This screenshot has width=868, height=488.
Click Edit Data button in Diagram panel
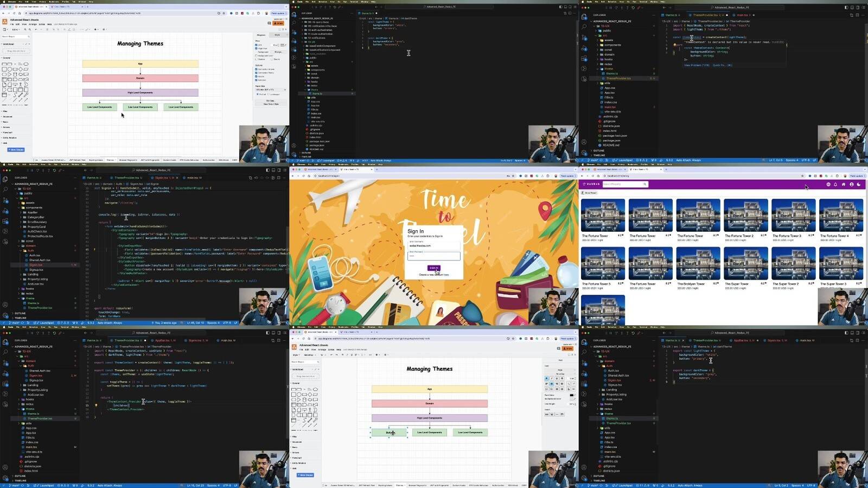click(270, 100)
